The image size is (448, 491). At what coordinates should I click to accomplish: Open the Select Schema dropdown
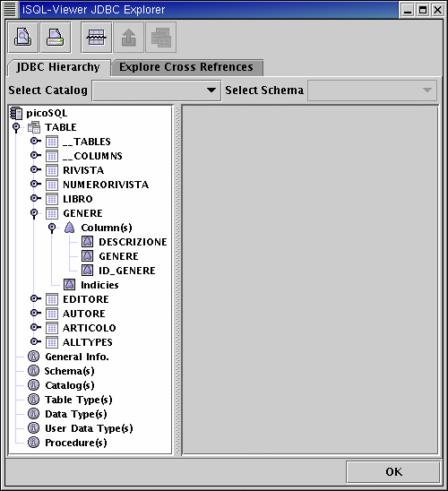[x=372, y=90]
